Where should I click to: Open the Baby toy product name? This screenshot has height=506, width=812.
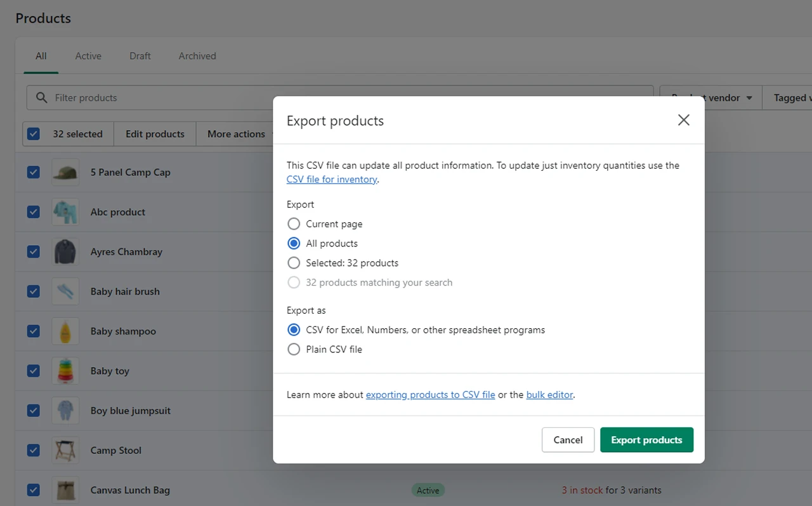coord(110,371)
